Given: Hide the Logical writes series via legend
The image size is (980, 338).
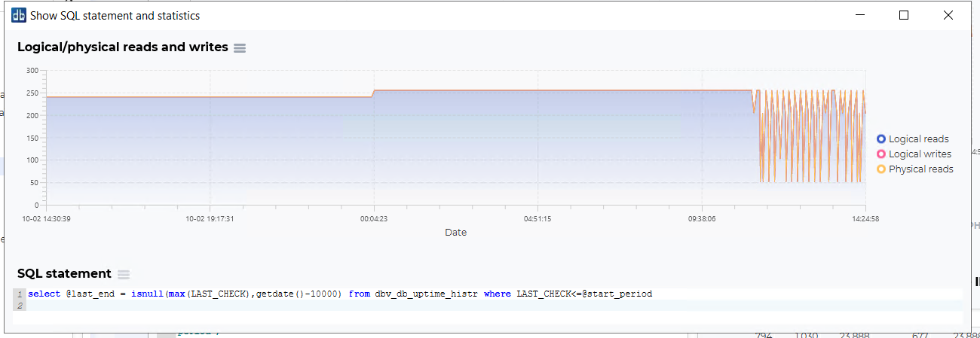Looking at the screenshot, I should pyautogui.click(x=920, y=154).
